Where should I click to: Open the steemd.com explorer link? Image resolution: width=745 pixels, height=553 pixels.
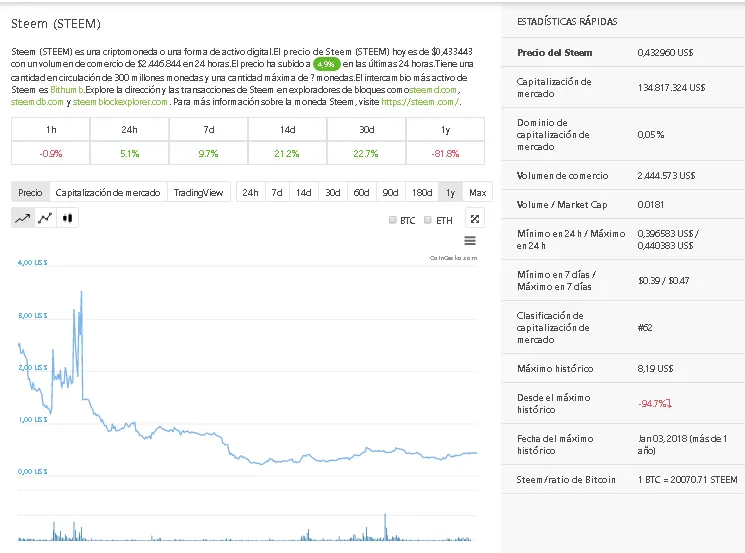433,89
